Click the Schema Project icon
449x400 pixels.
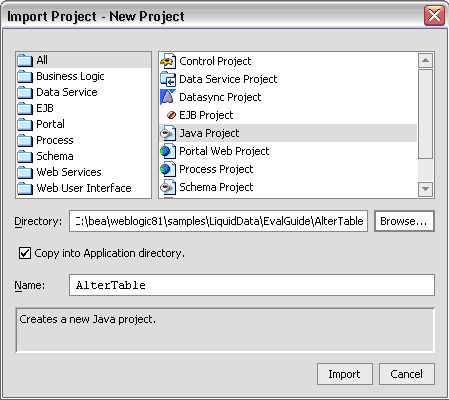pyautogui.click(x=168, y=187)
